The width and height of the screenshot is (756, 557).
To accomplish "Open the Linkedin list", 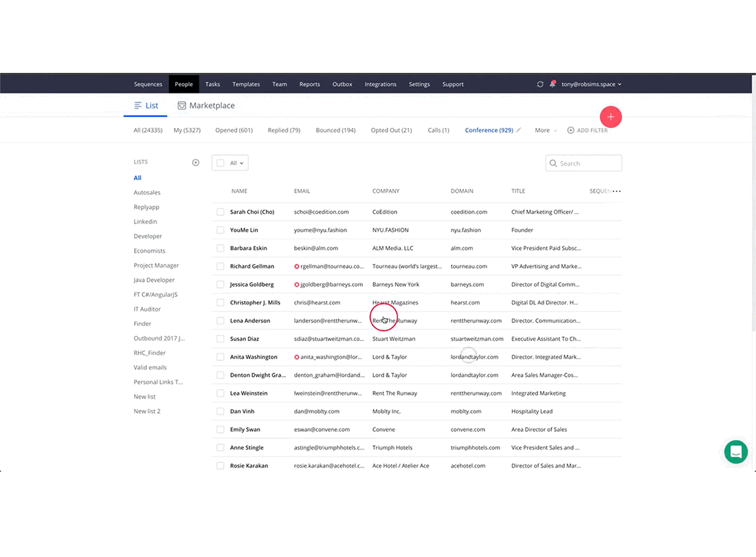I will [145, 222].
